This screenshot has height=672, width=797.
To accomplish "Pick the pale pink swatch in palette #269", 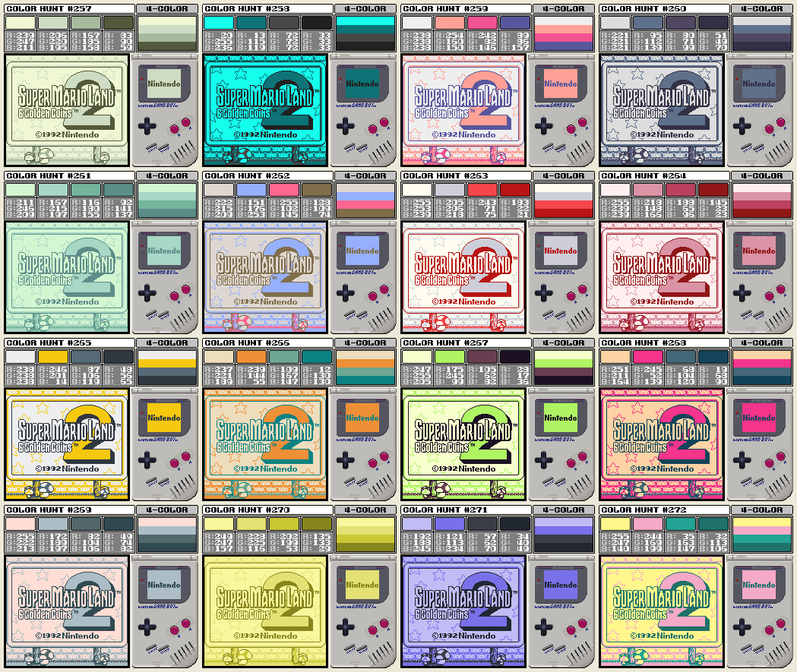I will coord(21,524).
